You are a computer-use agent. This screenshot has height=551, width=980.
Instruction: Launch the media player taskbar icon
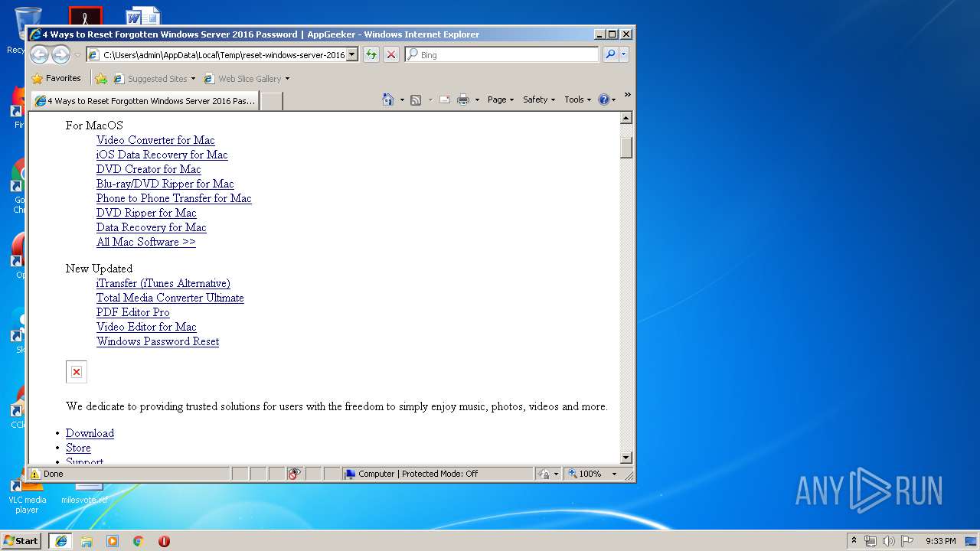click(113, 541)
